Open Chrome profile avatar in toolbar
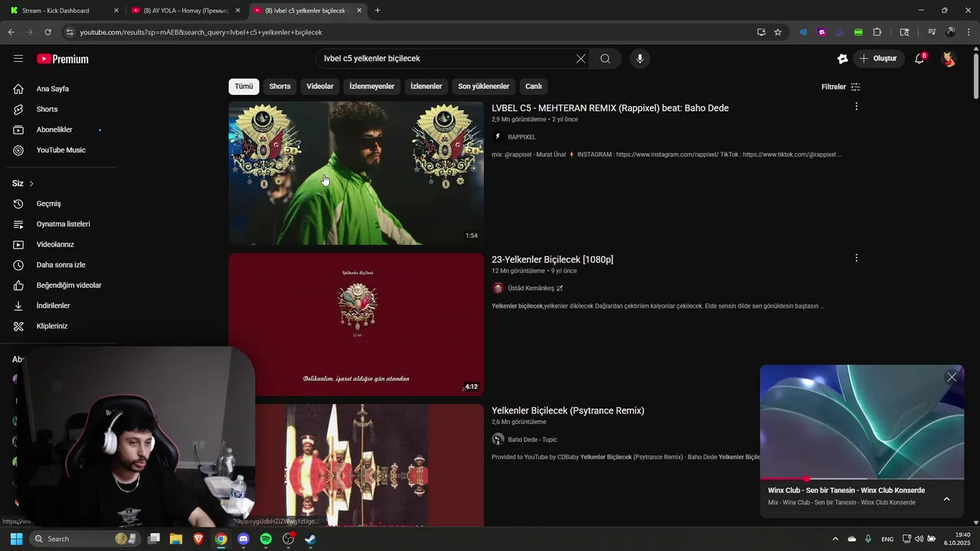The image size is (980, 551). 951,32
